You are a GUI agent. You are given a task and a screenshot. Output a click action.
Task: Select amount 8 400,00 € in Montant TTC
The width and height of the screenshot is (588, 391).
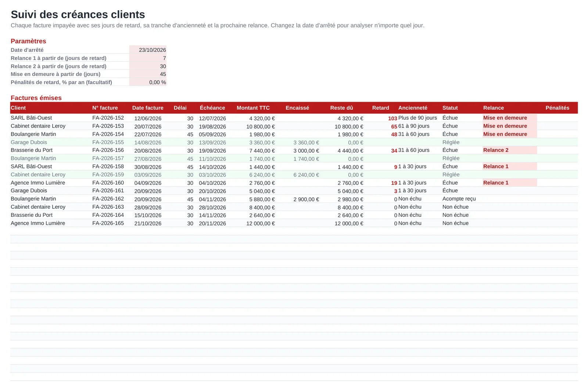(x=262, y=207)
